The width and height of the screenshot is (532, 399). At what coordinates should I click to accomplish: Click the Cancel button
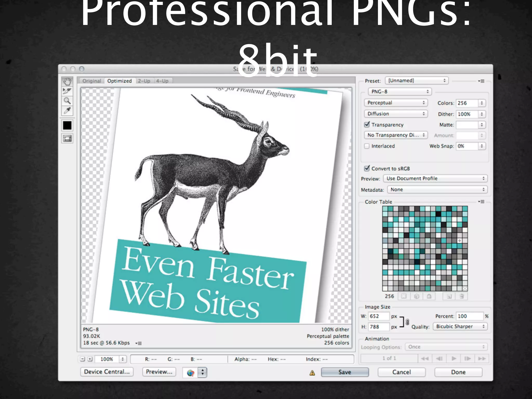pyautogui.click(x=402, y=372)
